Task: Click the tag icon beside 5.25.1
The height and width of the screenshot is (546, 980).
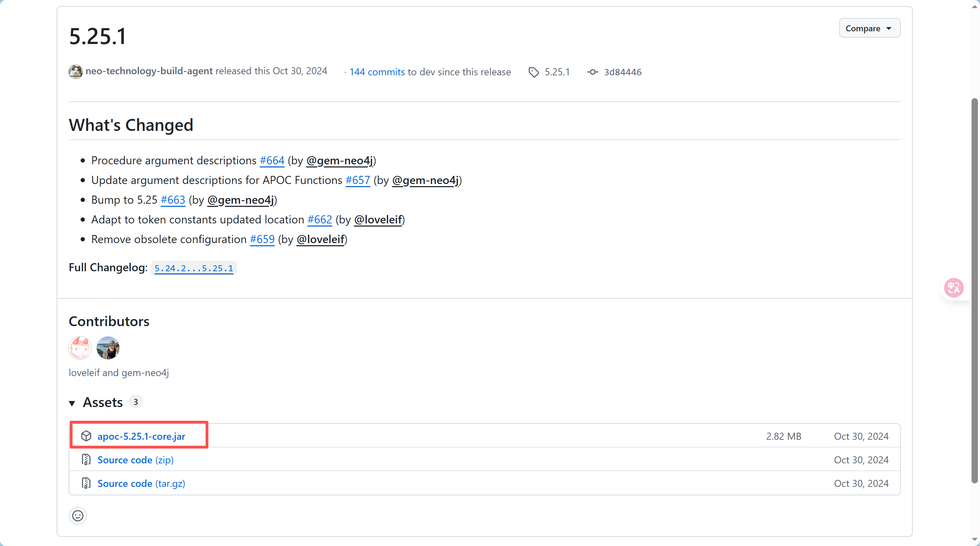Action: (534, 72)
